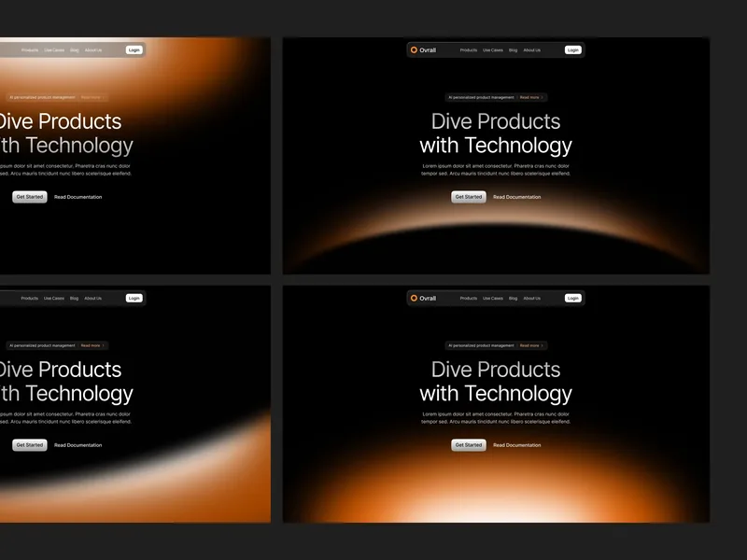The height and width of the screenshot is (560, 747).
Task: Click Get Started in the sunrise-glow mockup
Action: click(x=469, y=445)
